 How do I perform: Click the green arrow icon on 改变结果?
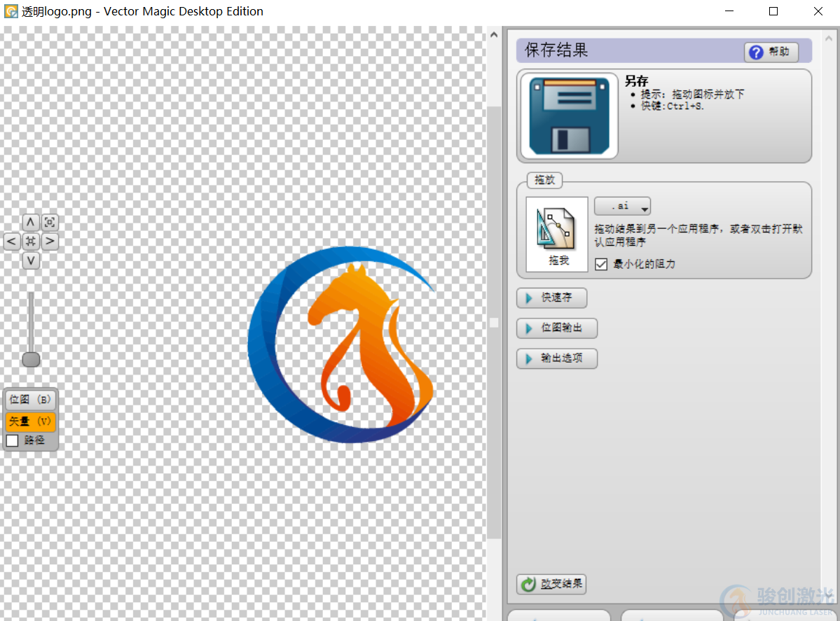point(529,584)
